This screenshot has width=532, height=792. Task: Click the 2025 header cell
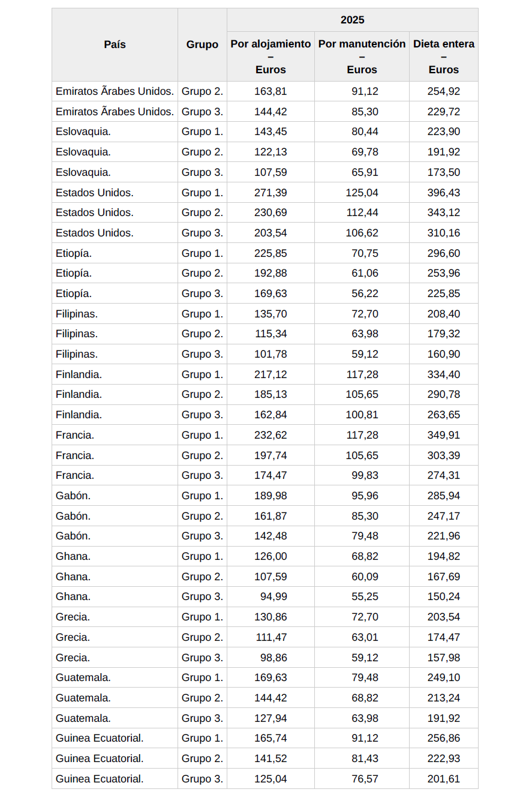[352, 20]
